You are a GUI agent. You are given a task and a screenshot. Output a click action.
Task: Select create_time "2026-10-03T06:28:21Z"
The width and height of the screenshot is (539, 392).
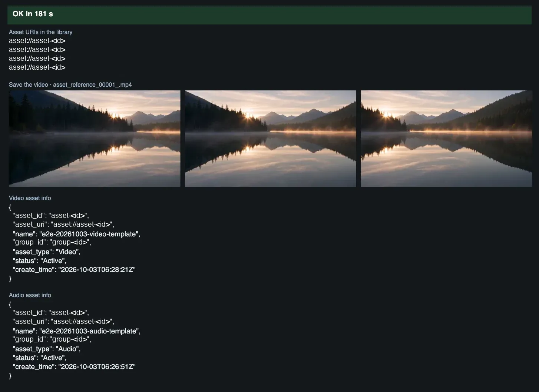(x=97, y=270)
